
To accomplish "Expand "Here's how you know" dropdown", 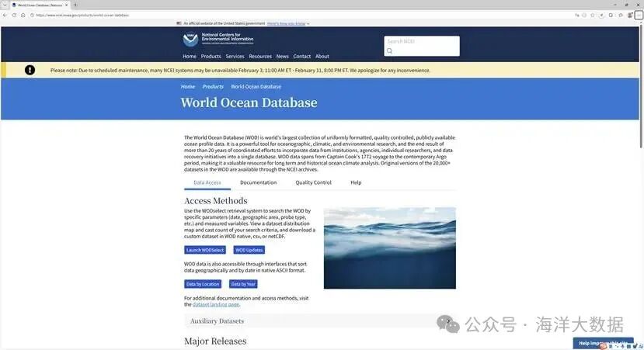I will coord(289,24).
